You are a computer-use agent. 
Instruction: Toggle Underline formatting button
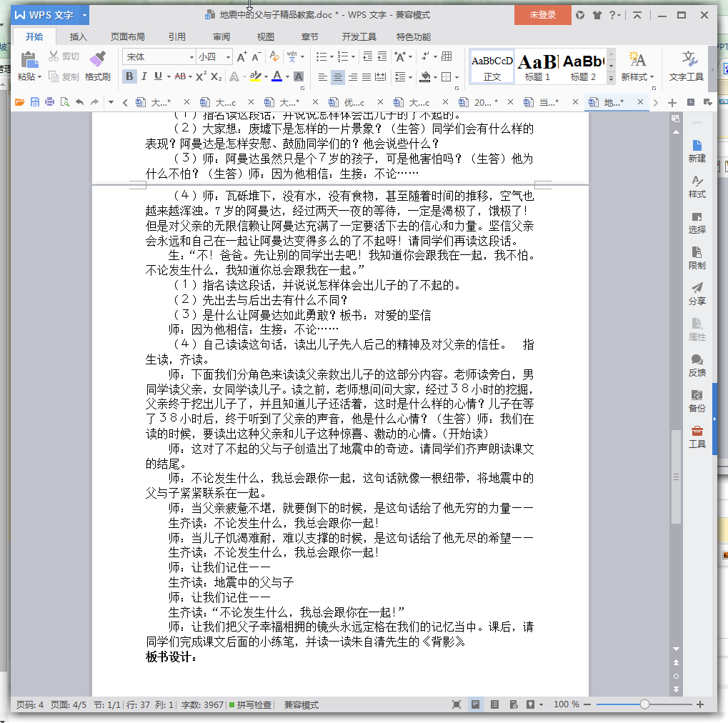pyautogui.click(x=159, y=76)
